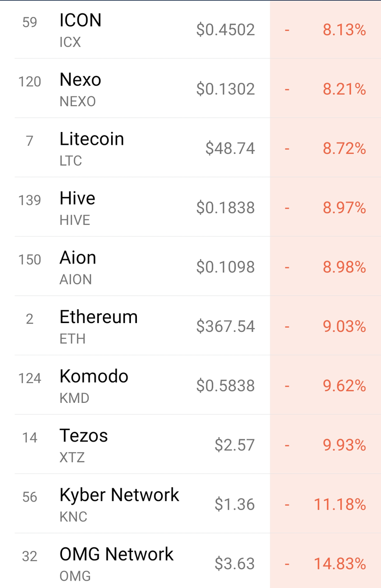Click the Litecoin price $48.74
Image resolution: width=381 pixels, height=588 pixels.
(230, 148)
